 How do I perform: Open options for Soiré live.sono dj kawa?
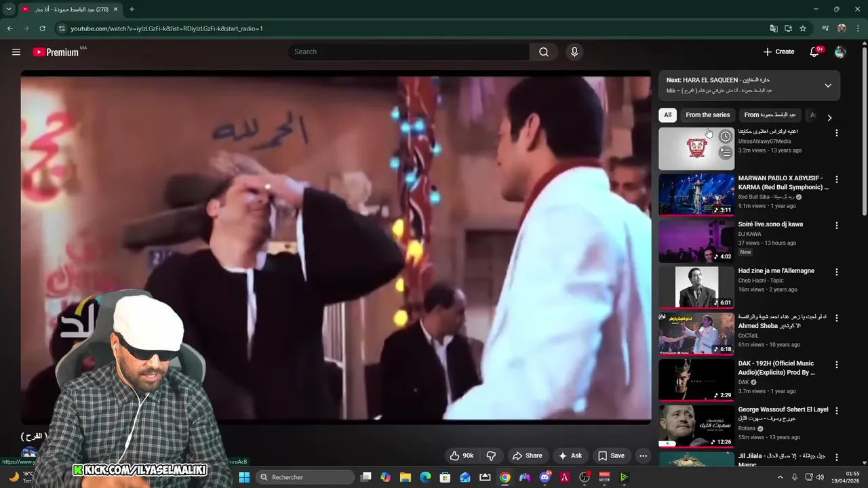point(836,225)
